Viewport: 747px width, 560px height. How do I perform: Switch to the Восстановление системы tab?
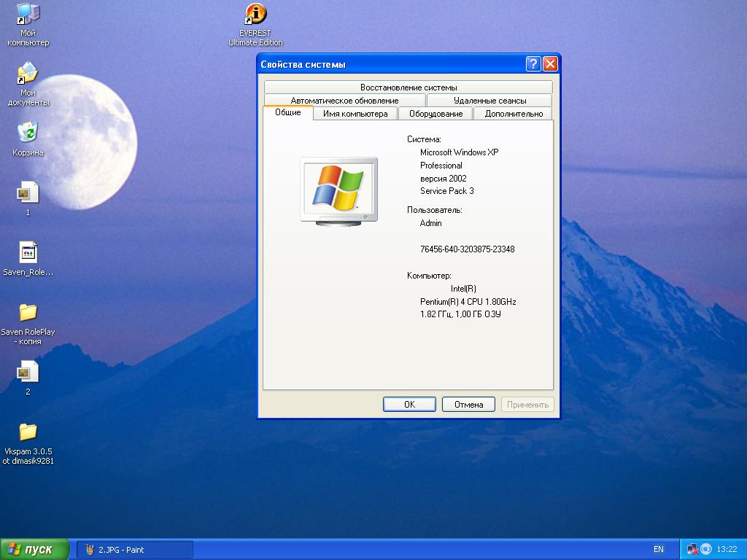tap(408, 87)
